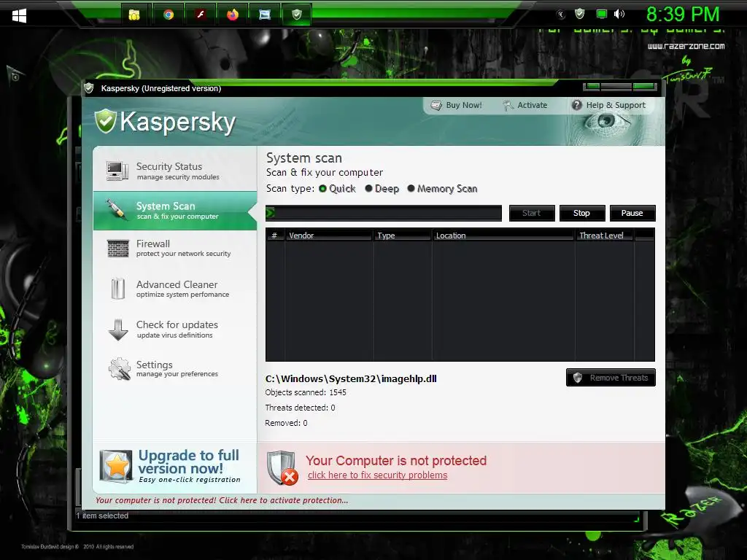Click the disabled Start button

click(532, 213)
